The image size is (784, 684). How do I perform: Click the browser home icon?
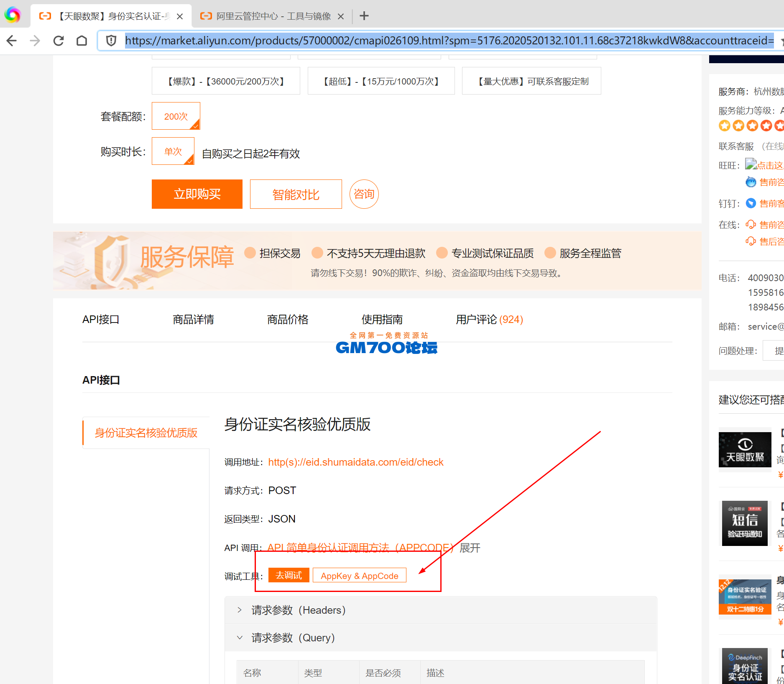tap(82, 41)
